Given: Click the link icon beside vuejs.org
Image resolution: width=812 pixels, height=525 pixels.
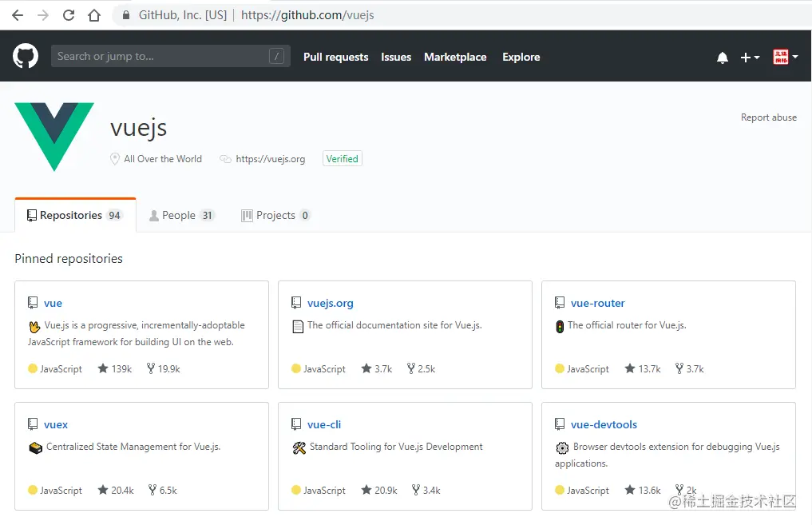Looking at the screenshot, I should point(225,159).
